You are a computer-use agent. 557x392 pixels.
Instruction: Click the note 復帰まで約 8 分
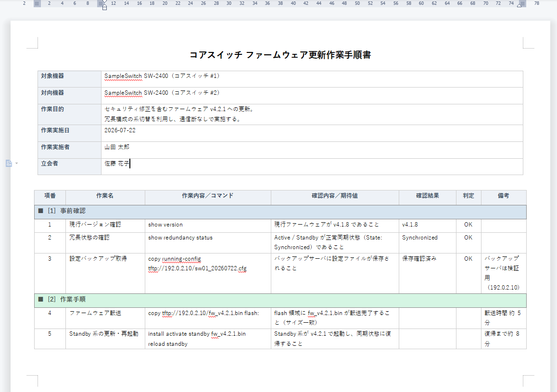pyautogui.click(x=502, y=339)
